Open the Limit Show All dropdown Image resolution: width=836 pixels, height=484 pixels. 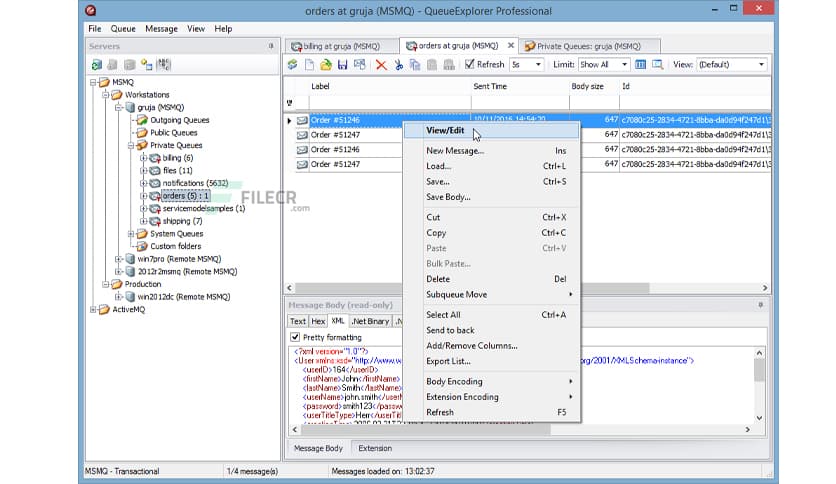624,64
